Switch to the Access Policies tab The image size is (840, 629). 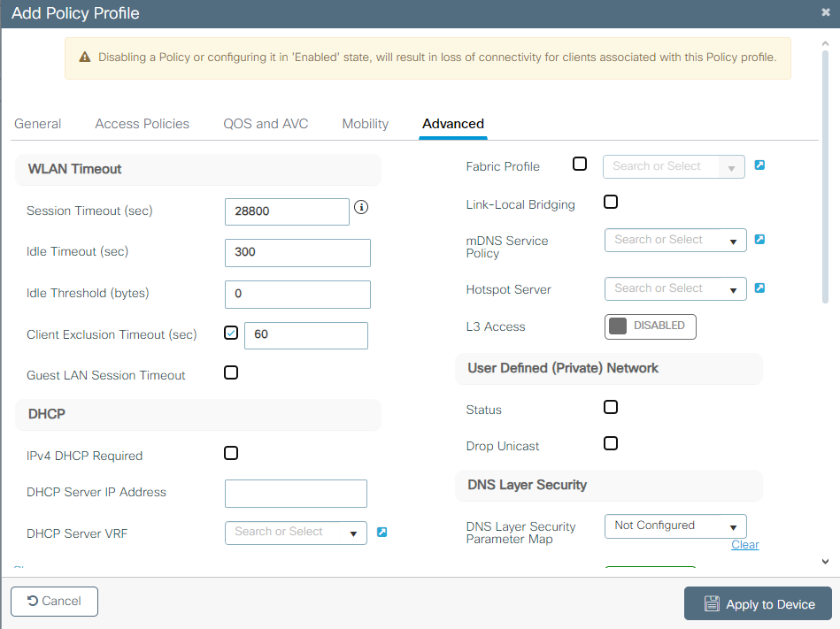(143, 124)
